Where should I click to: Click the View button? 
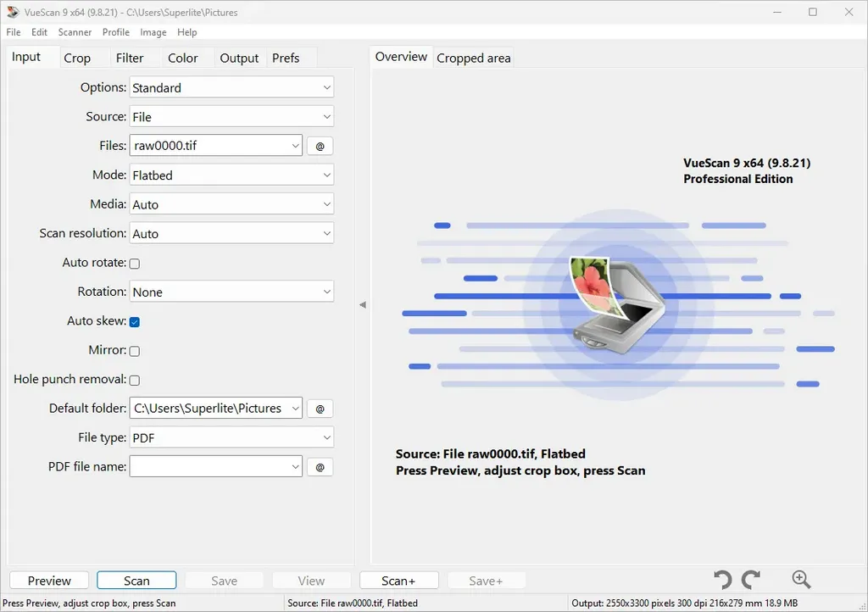[311, 581]
